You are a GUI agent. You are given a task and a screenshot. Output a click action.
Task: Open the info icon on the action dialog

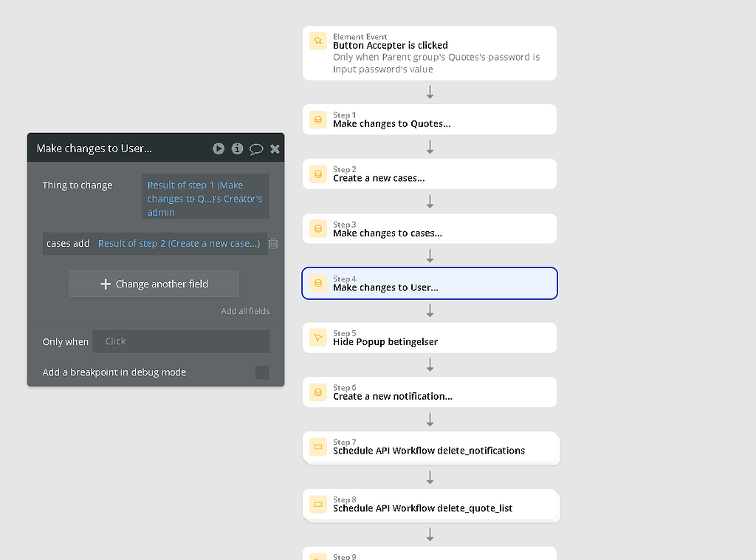pyautogui.click(x=237, y=148)
